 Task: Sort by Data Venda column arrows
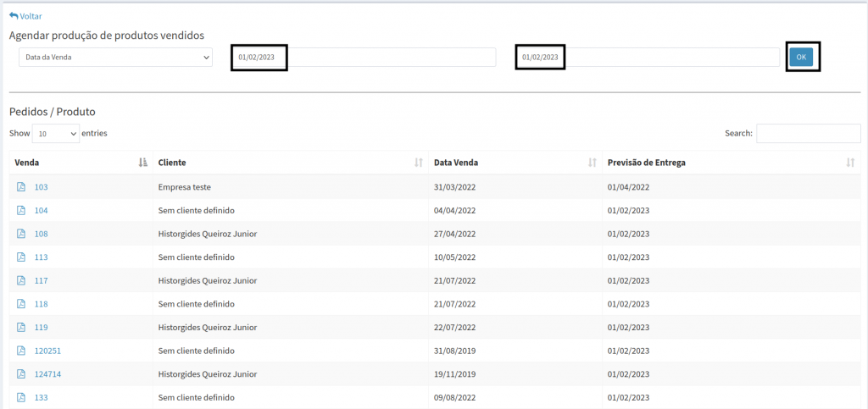[x=591, y=163]
